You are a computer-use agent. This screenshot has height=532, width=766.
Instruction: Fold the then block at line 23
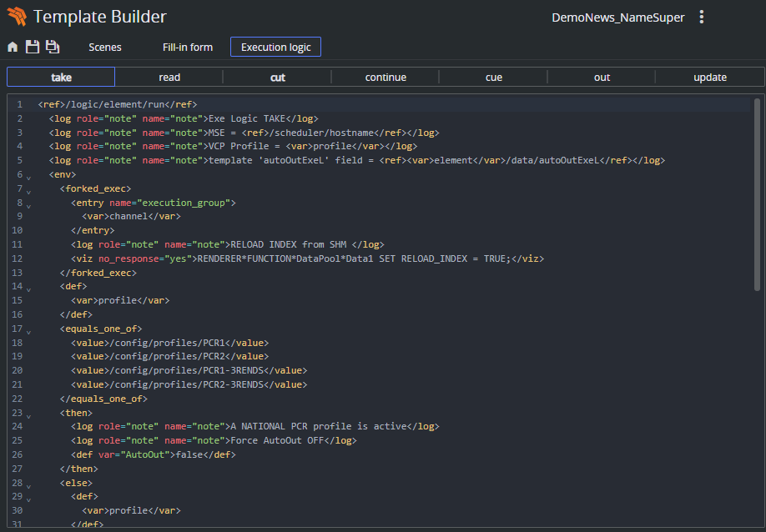[28, 415]
